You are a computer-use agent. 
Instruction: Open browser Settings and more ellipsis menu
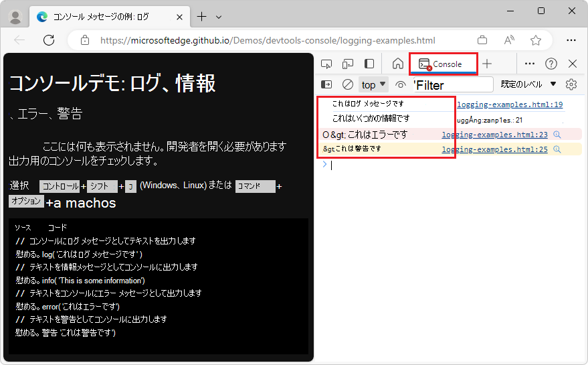pos(571,40)
